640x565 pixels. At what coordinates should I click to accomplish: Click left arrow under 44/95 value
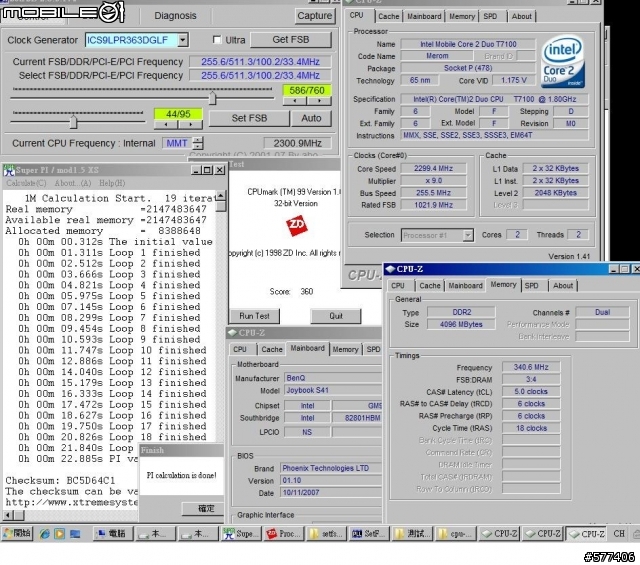[166, 124]
